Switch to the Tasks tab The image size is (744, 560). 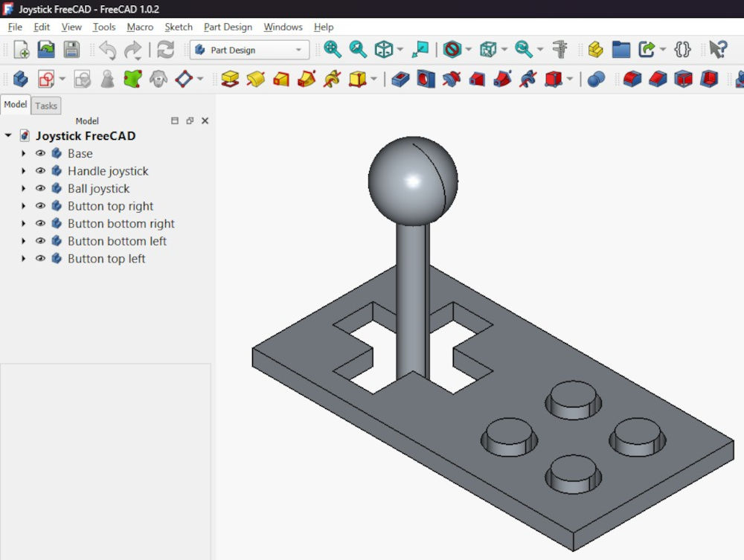pos(46,106)
